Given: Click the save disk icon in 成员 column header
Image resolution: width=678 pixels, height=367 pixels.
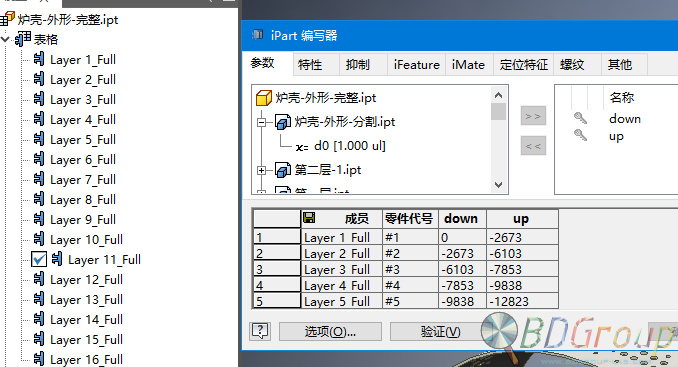Looking at the screenshot, I should [x=309, y=217].
